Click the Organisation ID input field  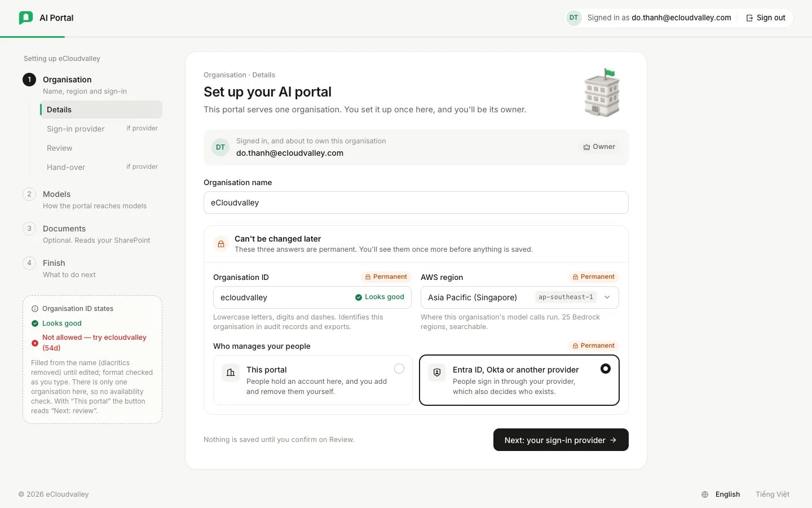tap(312, 297)
